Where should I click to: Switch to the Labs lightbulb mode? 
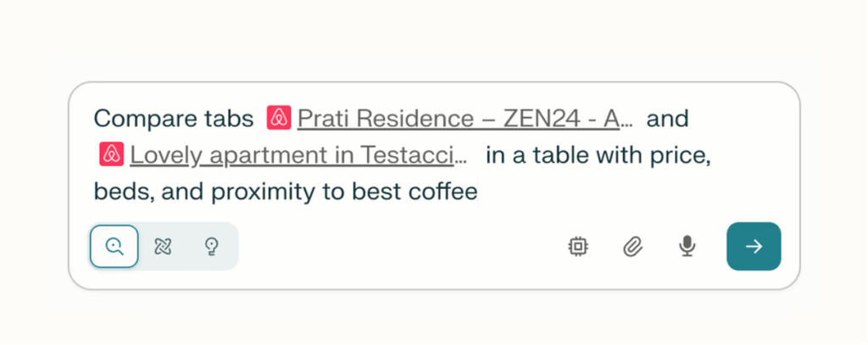211,247
